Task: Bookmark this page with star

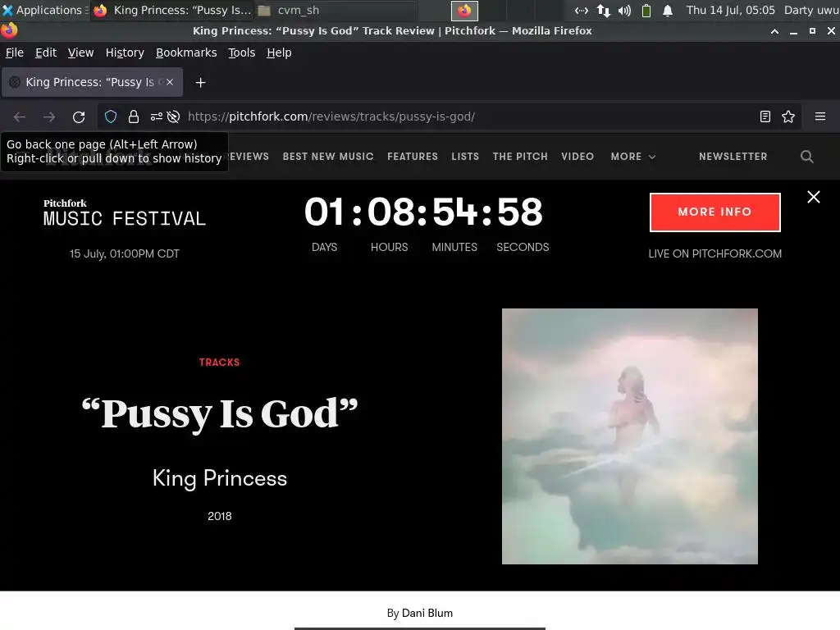Action: tap(788, 116)
